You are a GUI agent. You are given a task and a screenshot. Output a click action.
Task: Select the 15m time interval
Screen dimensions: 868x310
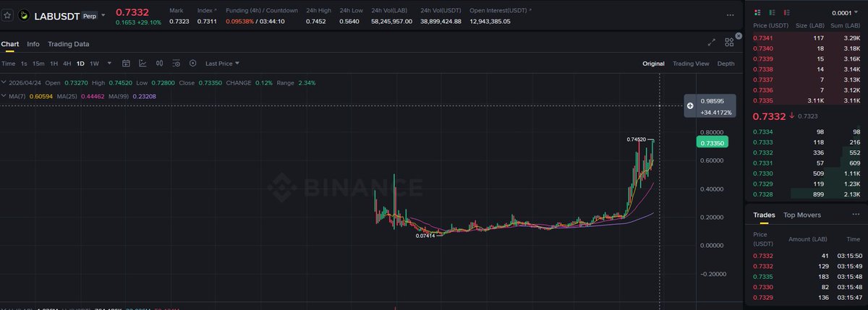[38, 64]
